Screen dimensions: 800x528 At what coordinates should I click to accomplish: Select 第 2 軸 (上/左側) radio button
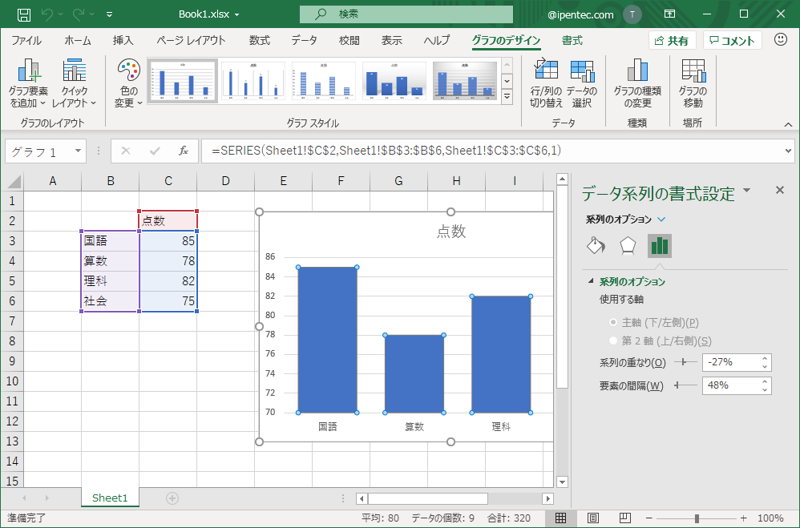pyautogui.click(x=613, y=341)
